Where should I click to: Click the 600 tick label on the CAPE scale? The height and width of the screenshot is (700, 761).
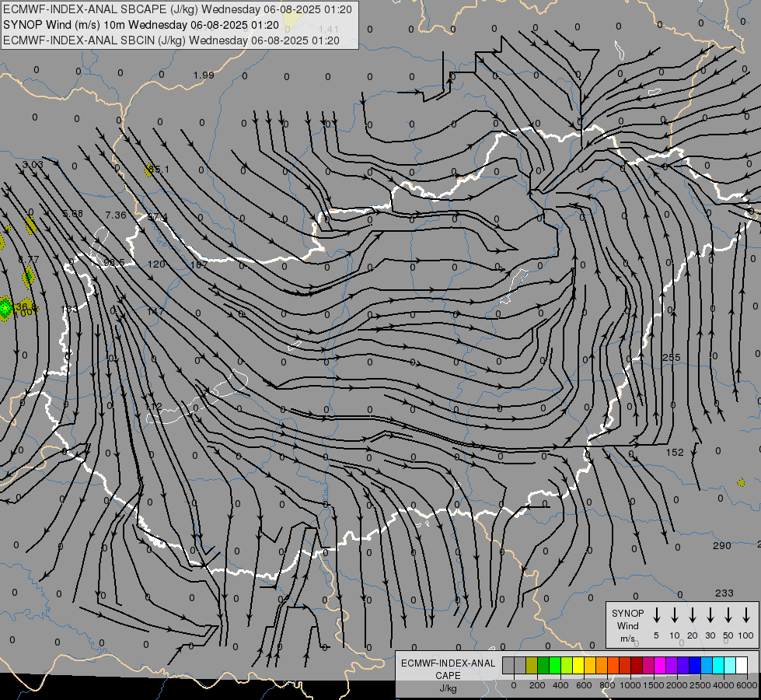click(584, 685)
